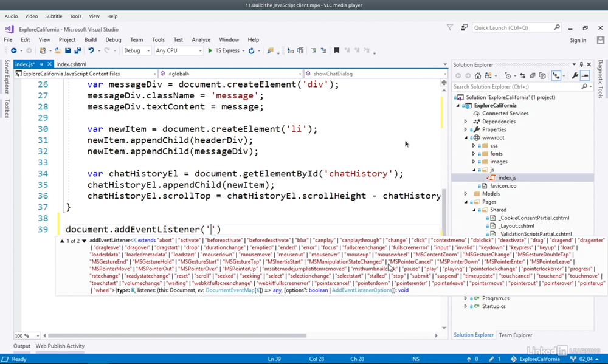Click the bookmark icon in the toolbar
Image resolution: width=608 pixels, height=364 pixels.
pos(336,51)
